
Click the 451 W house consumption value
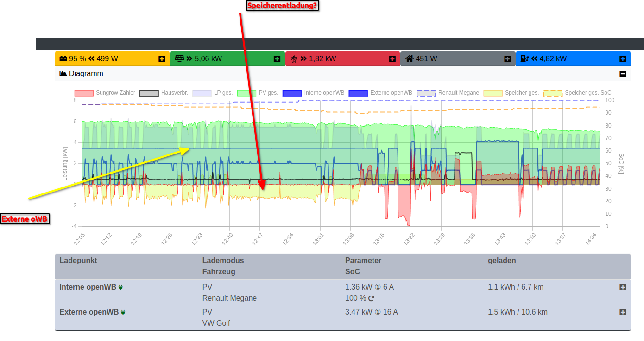(x=426, y=59)
